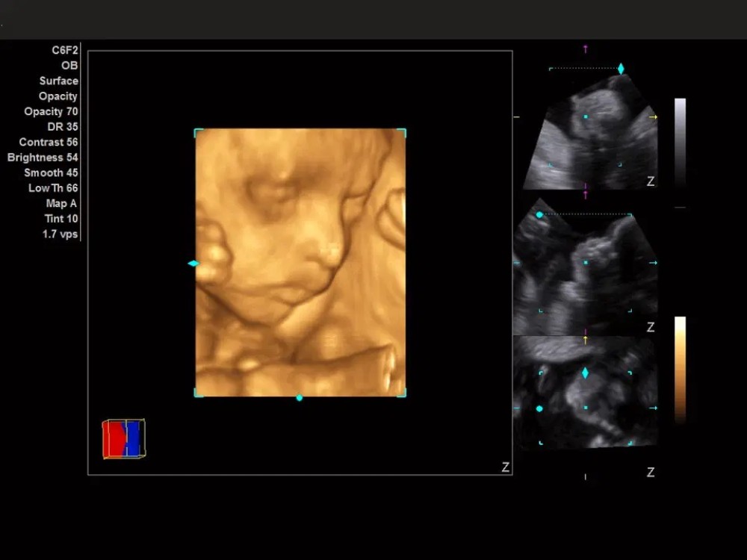Click the magenta arrow above the top plane
This screenshot has width=747, height=560.
pyautogui.click(x=585, y=49)
